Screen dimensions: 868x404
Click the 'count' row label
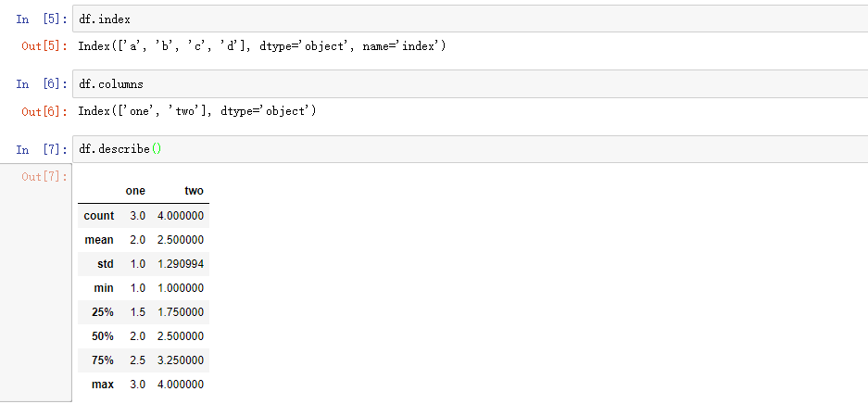pos(98,216)
